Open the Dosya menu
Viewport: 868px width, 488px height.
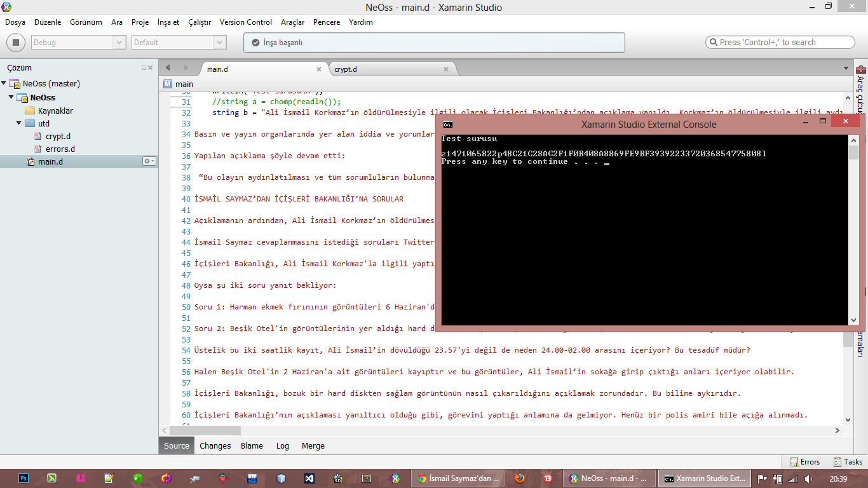click(x=15, y=22)
